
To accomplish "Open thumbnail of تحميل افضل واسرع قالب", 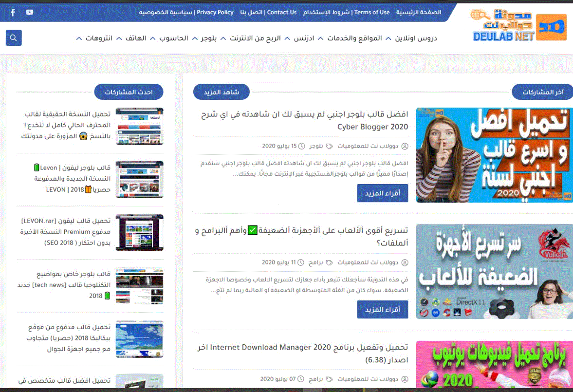I will click(x=495, y=155).
